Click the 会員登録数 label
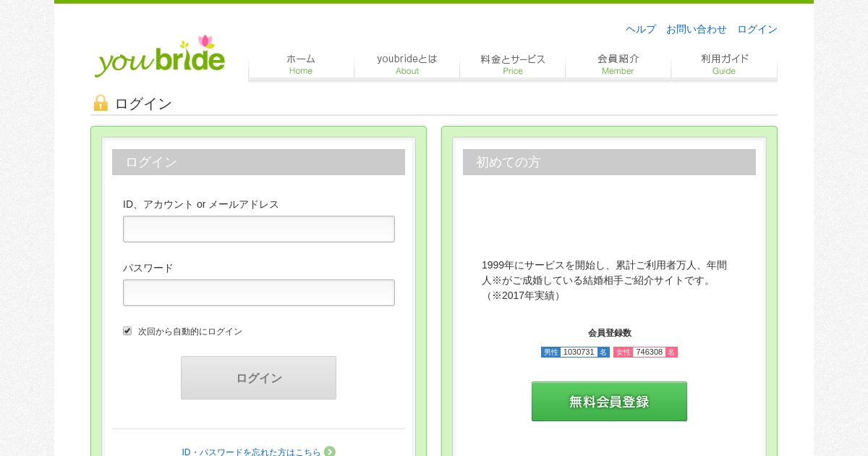The width and height of the screenshot is (868, 456). click(x=610, y=333)
